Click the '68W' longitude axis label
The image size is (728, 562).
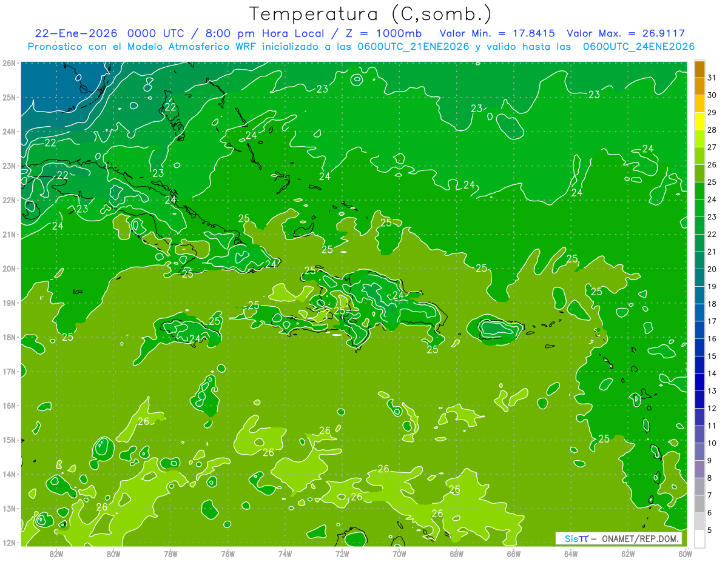pos(456,554)
